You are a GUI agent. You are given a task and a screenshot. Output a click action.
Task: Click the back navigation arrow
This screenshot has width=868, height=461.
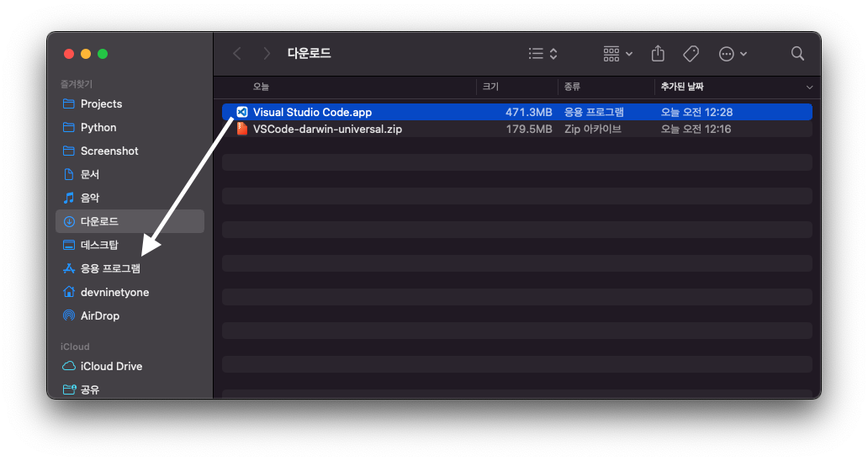pos(237,54)
